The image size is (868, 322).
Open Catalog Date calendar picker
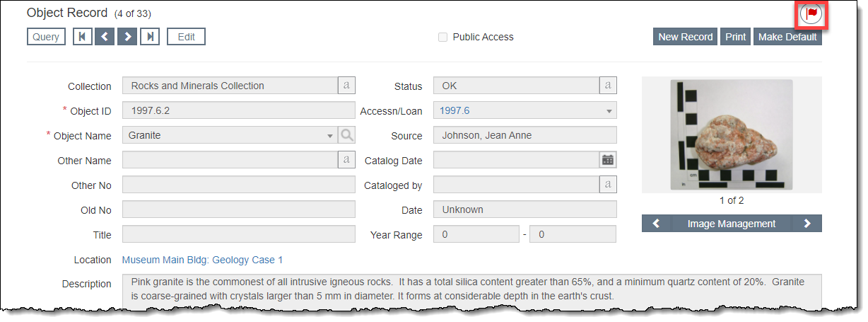pyautogui.click(x=608, y=160)
